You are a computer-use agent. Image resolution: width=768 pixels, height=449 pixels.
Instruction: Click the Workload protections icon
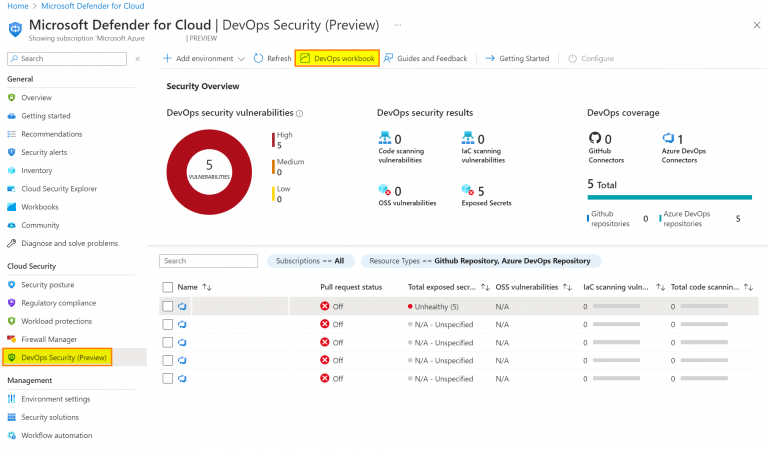pos(12,321)
